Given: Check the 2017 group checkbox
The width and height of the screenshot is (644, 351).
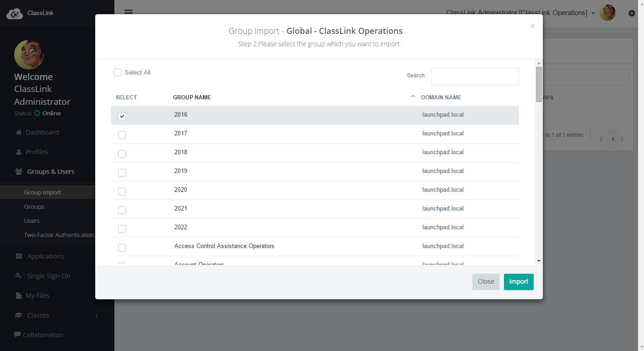Looking at the screenshot, I should click(x=122, y=135).
